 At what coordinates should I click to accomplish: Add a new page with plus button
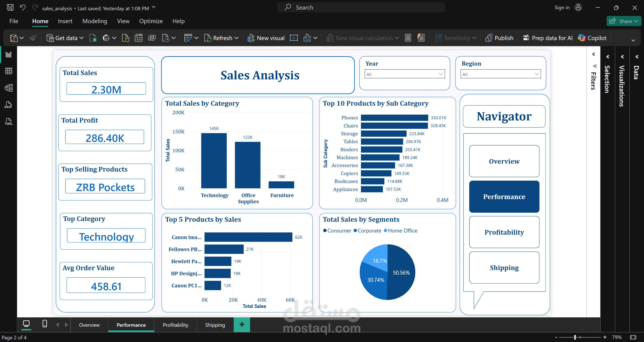(242, 325)
